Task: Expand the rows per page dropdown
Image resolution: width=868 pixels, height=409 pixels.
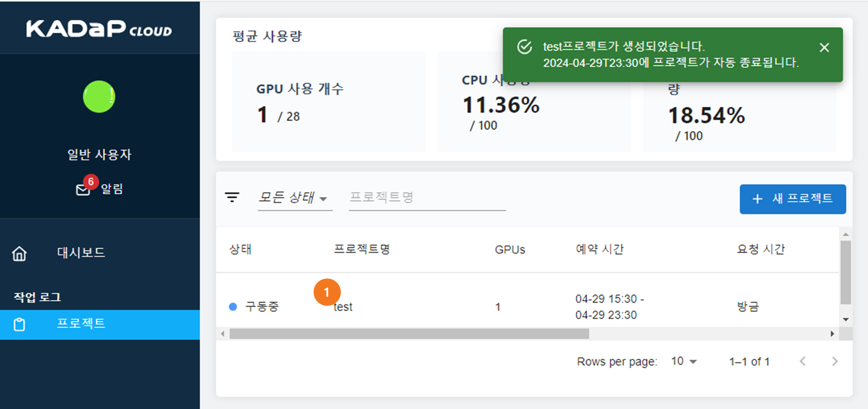Action: point(684,361)
